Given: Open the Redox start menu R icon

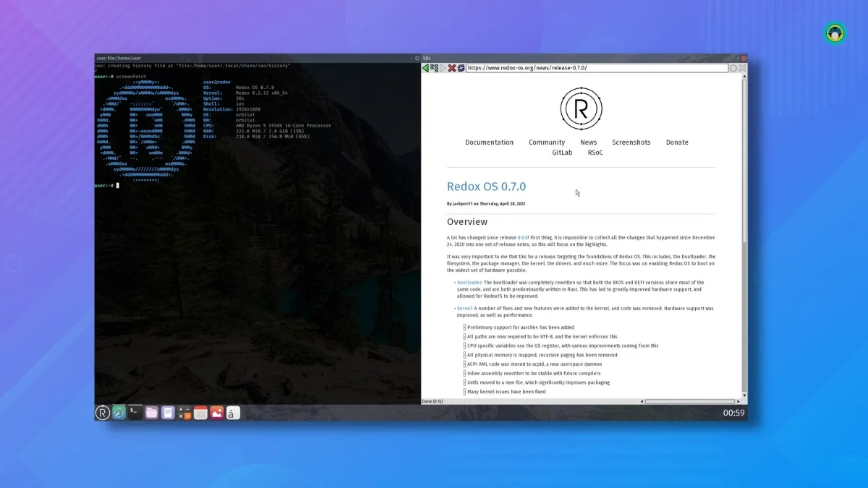Looking at the screenshot, I should (x=102, y=412).
